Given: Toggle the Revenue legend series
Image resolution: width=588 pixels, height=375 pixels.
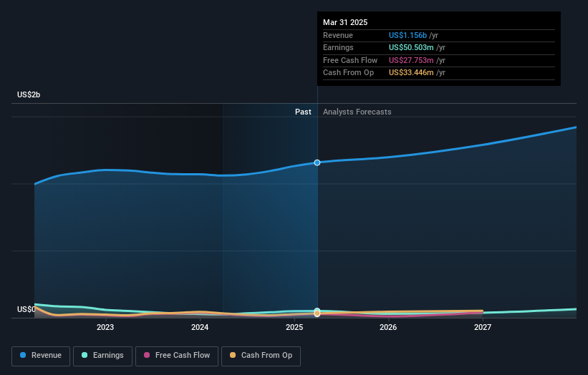Looking at the screenshot, I should click(x=41, y=356).
